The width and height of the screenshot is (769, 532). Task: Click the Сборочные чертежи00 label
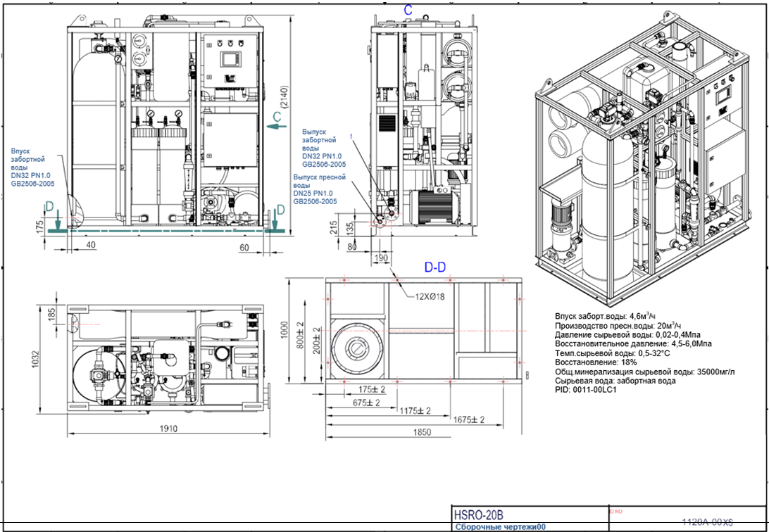click(499, 526)
